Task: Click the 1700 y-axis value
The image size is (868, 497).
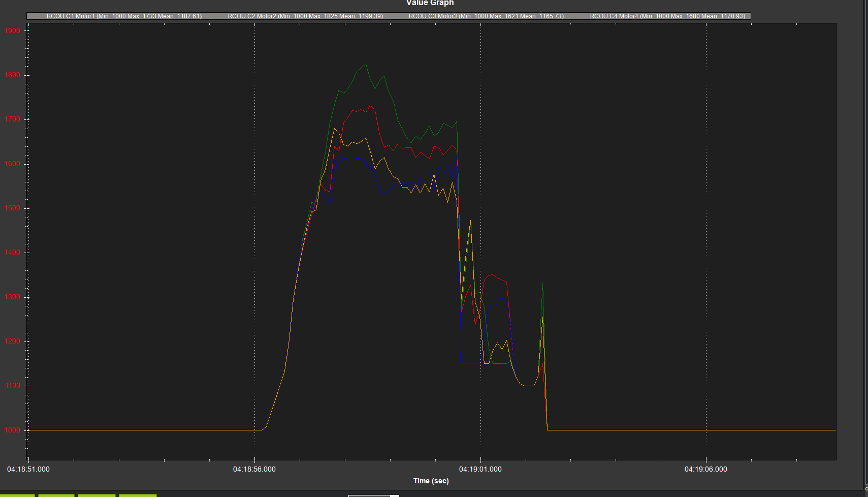Action: tap(13, 119)
